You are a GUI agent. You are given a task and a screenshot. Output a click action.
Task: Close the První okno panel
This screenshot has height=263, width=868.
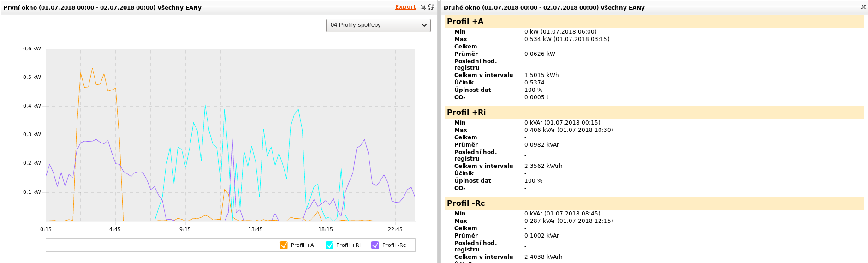[x=423, y=7]
